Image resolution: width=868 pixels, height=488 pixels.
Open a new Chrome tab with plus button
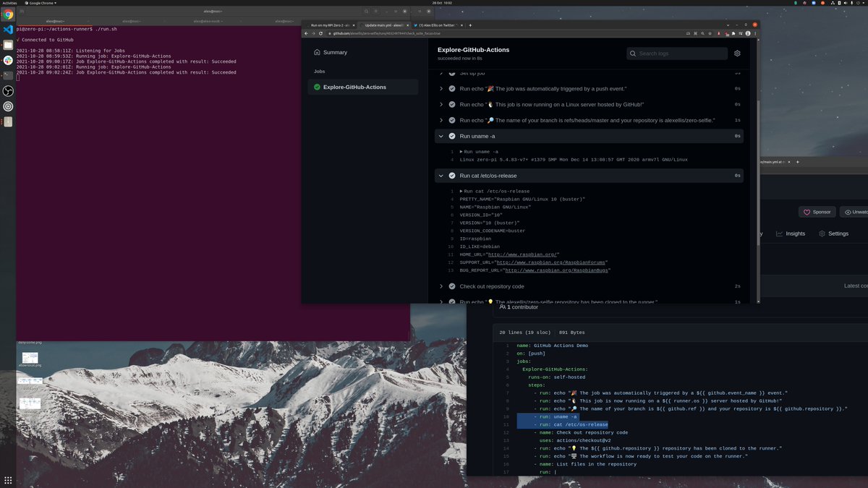point(471,25)
